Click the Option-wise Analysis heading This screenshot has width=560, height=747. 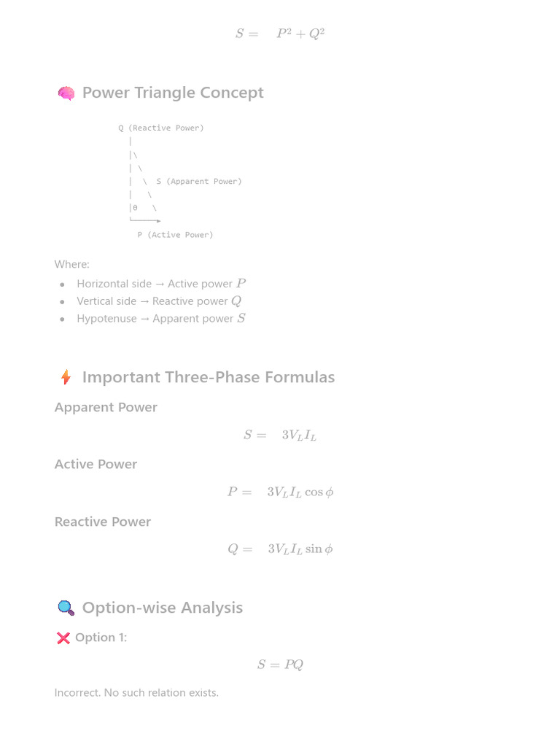click(163, 608)
